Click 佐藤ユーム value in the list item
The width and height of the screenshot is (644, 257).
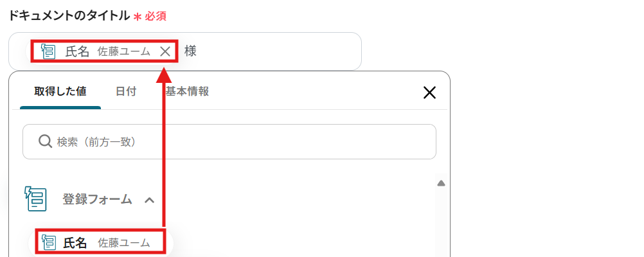click(x=123, y=243)
